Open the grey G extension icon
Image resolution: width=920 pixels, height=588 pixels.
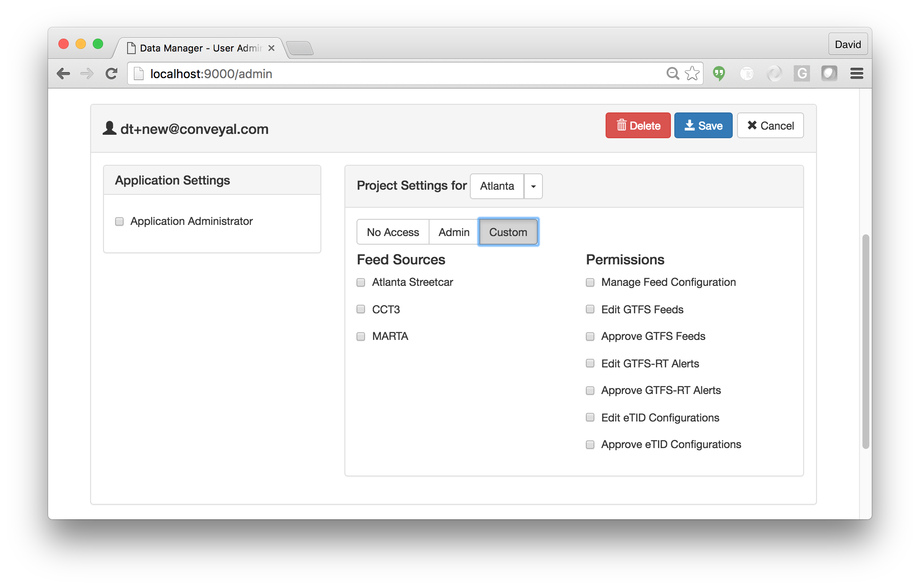(801, 74)
